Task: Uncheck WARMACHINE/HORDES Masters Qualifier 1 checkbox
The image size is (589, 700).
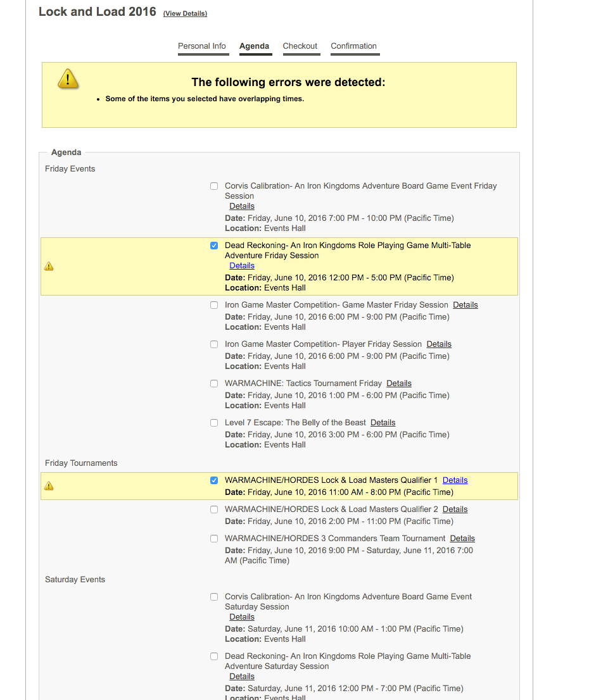Action: [214, 480]
